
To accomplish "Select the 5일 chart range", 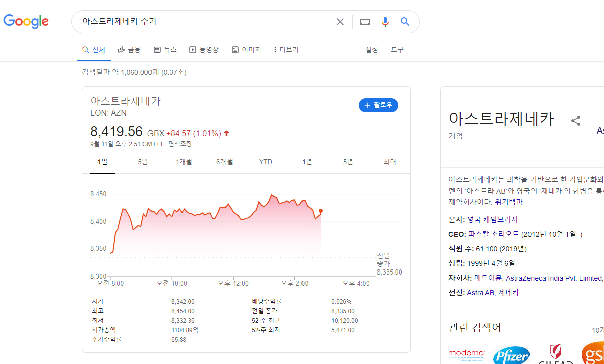I will [143, 162].
